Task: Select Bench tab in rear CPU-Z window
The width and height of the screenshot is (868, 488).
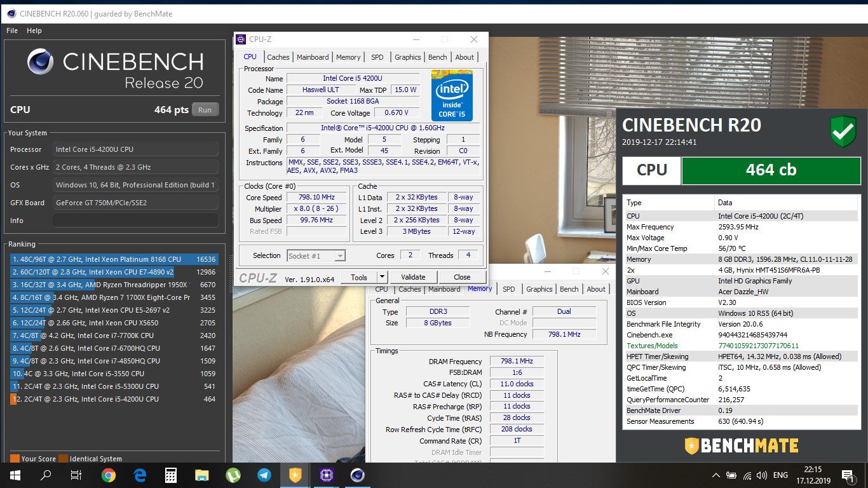Action: pyautogui.click(x=569, y=289)
